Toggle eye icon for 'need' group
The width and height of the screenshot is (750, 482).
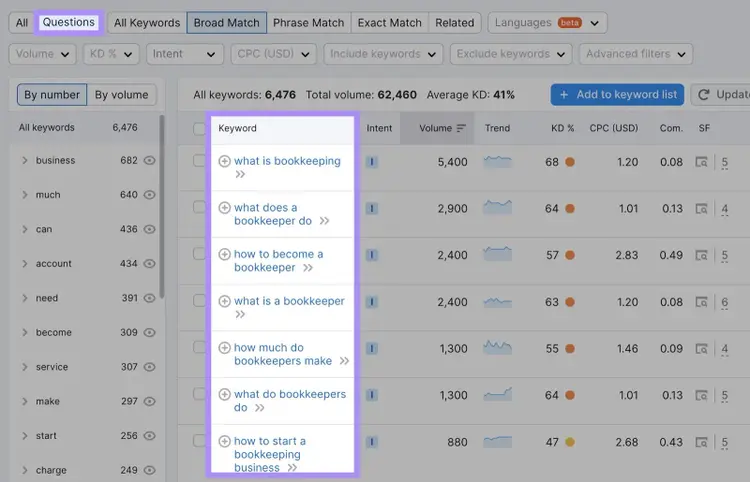pyautogui.click(x=150, y=298)
